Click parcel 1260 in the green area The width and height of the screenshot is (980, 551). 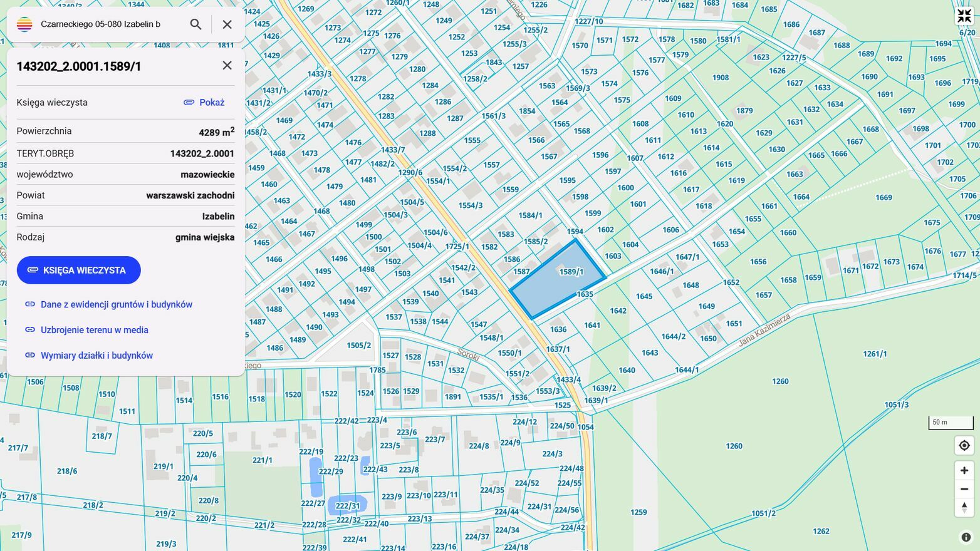click(x=780, y=381)
